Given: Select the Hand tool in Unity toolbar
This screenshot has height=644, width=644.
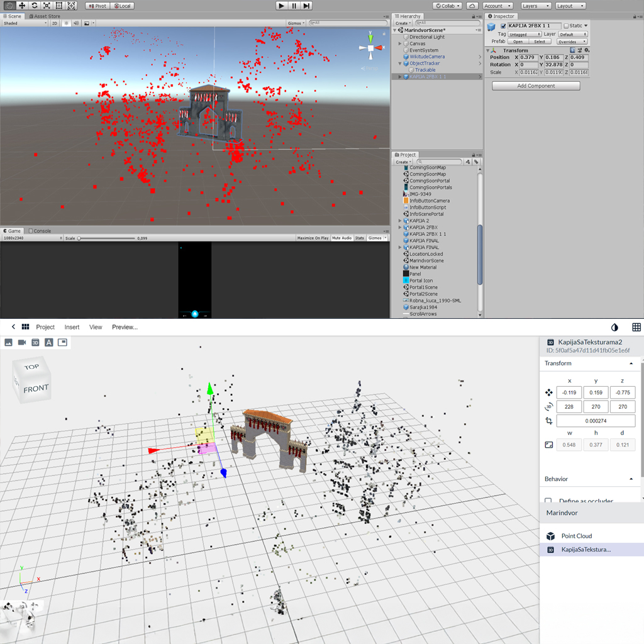Looking at the screenshot, I should (x=9, y=5).
